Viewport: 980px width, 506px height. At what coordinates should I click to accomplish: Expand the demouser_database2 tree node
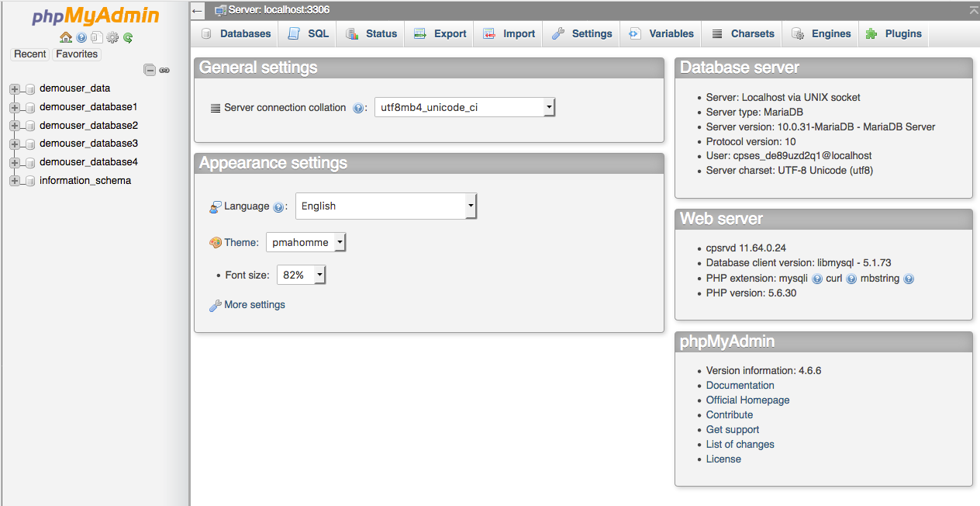(13, 125)
